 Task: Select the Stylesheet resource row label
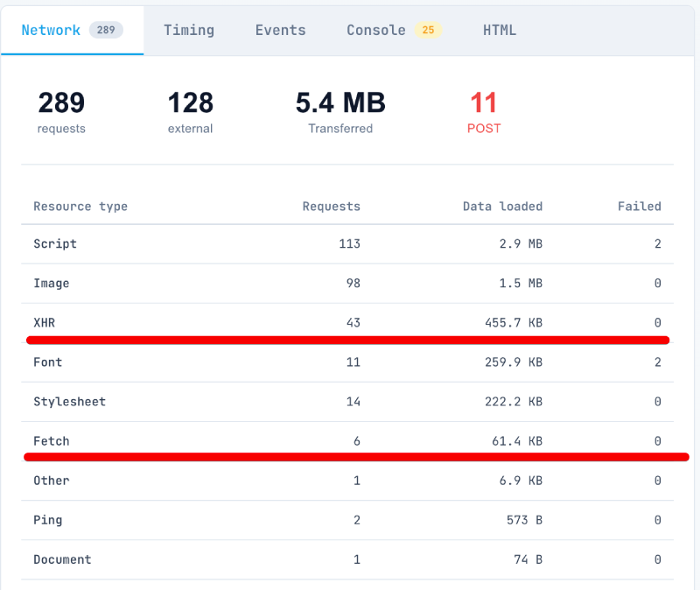(x=70, y=402)
